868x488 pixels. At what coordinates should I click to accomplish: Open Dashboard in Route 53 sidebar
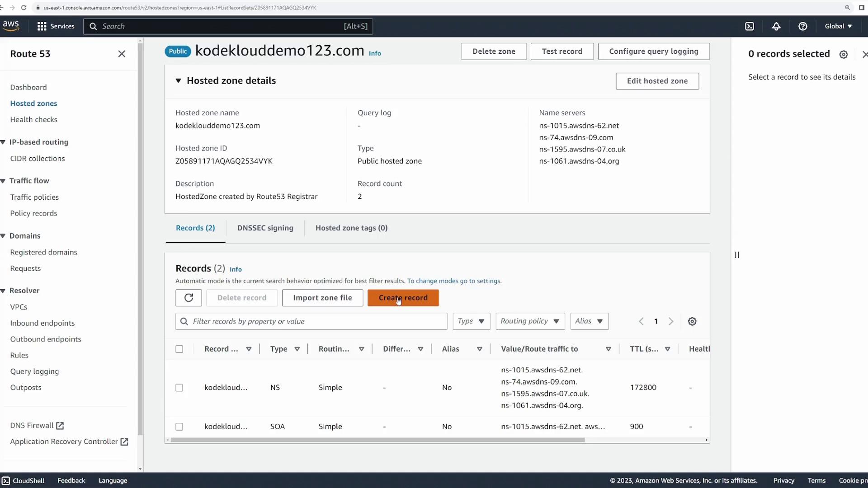(28, 87)
